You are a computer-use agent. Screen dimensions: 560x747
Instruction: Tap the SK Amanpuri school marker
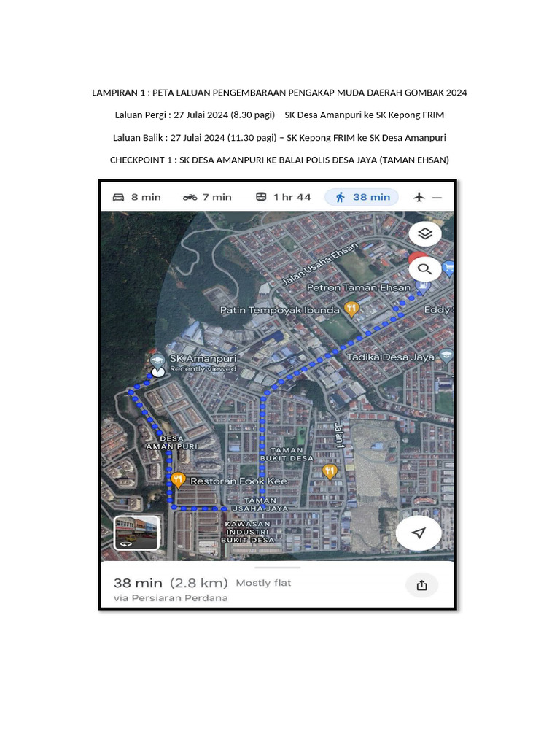pyautogui.click(x=157, y=360)
